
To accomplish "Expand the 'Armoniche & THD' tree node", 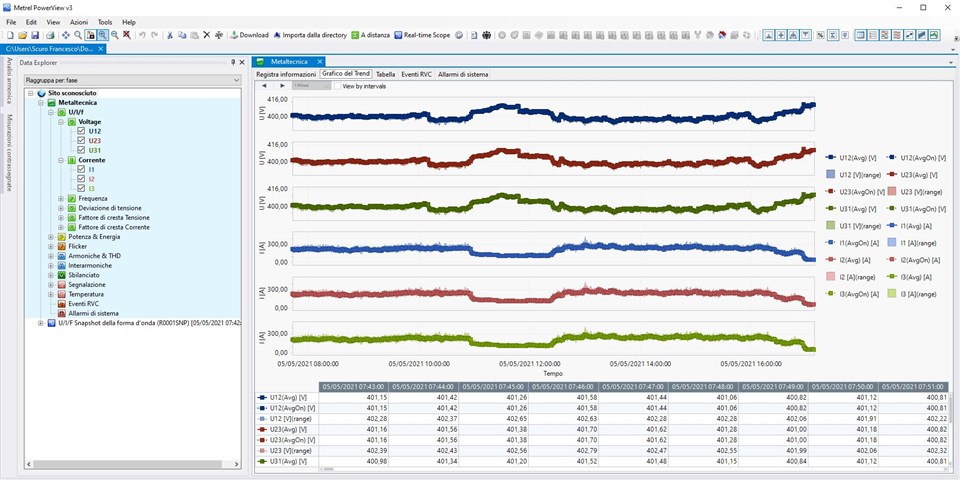I will pos(50,256).
